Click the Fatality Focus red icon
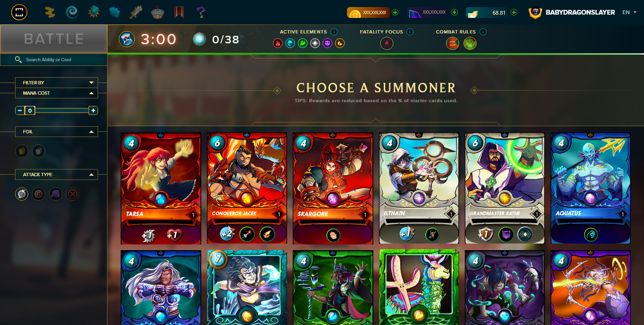644x325 pixels. 387,44
